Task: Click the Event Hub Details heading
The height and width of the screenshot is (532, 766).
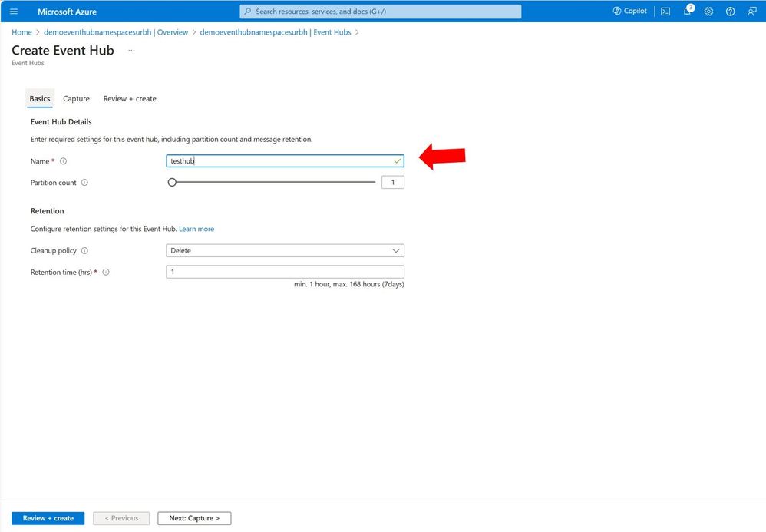Action: (61, 121)
